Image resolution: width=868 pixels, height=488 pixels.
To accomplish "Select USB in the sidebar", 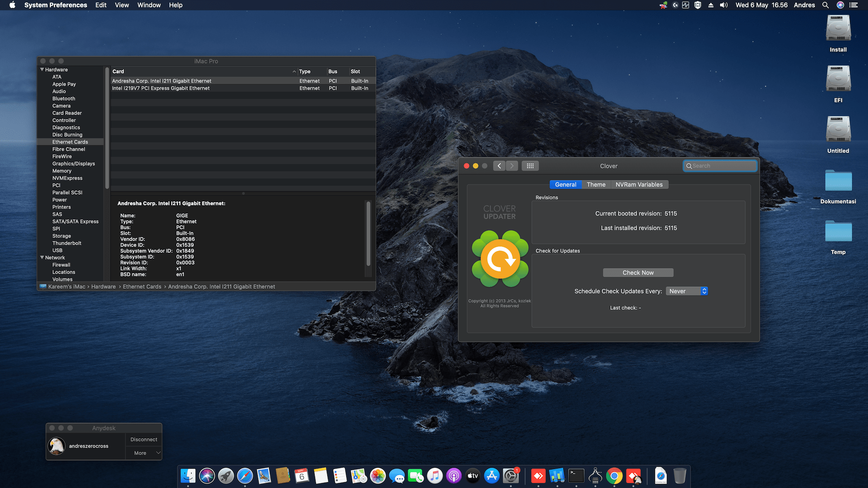I will [57, 250].
